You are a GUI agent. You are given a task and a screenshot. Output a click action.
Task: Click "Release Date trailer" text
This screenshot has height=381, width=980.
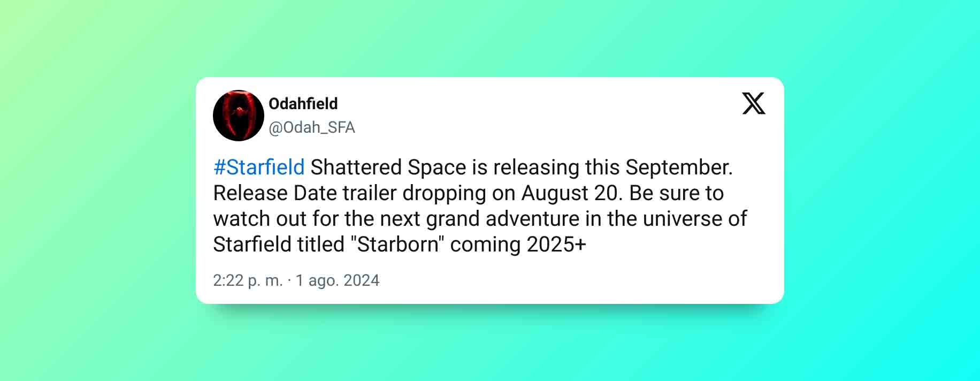pyautogui.click(x=305, y=193)
